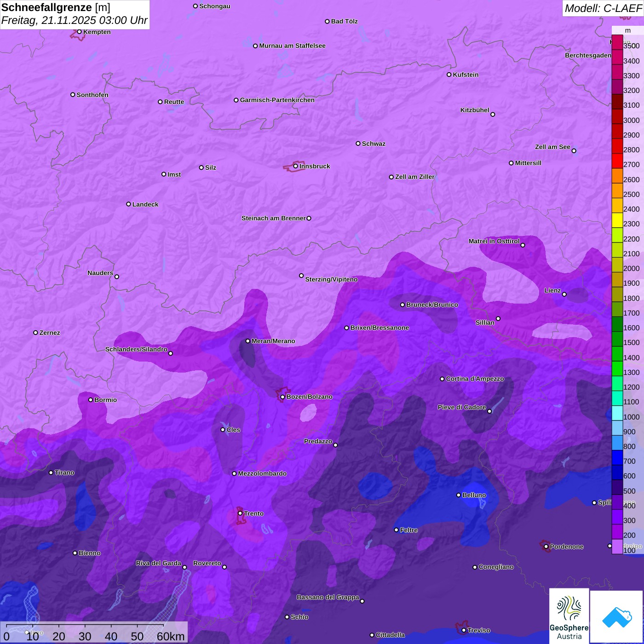This screenshot has width=644, height=644.
Task: Click the Landeck location dot
Action: coord(128,204)
